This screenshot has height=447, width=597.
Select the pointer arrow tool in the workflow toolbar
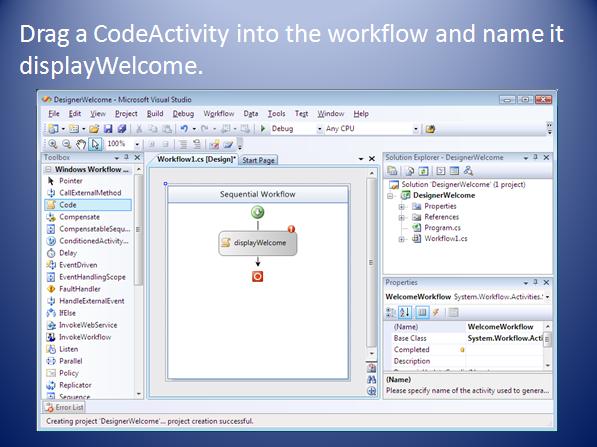point(95,144)
